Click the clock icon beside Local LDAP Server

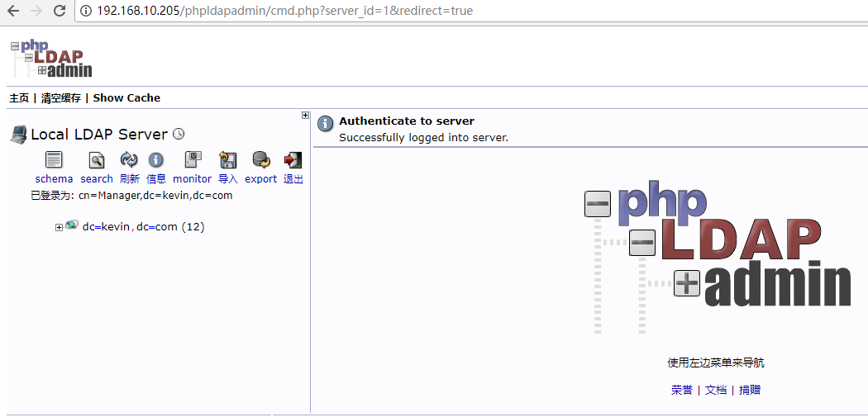point(179,134)
